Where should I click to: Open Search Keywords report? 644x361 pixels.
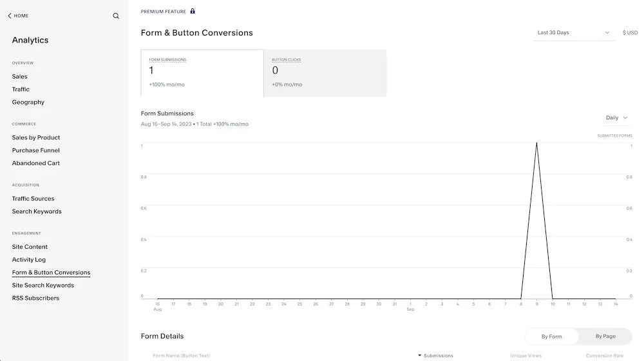tap(37, 212)
